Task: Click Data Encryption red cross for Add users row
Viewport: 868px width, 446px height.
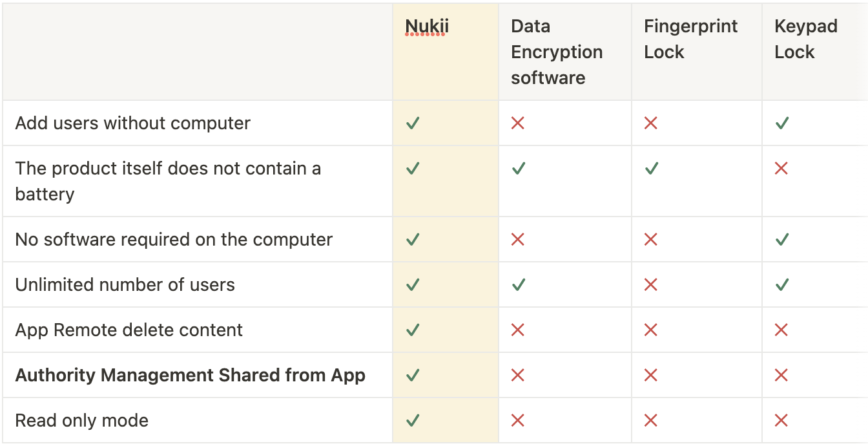Action: click(518, 123)
